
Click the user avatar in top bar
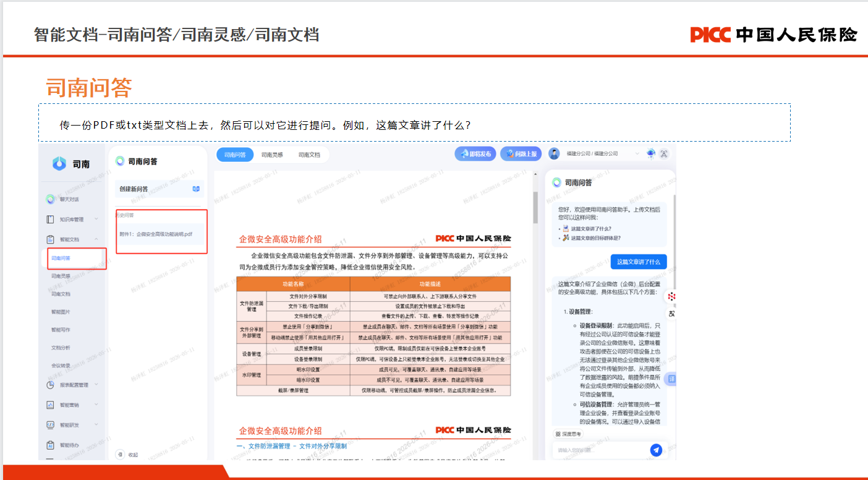[x=554, y=154]
